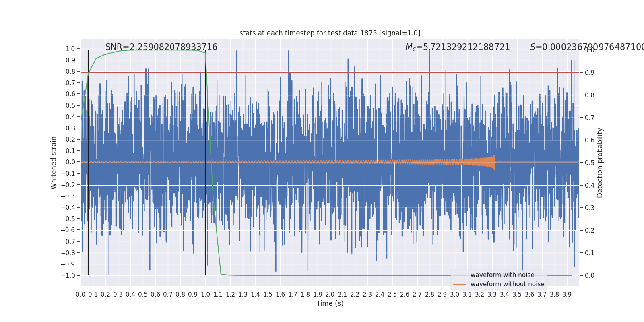Click the SNR value annotation
The height and width of the screenshot is (322, 644).
161,47
